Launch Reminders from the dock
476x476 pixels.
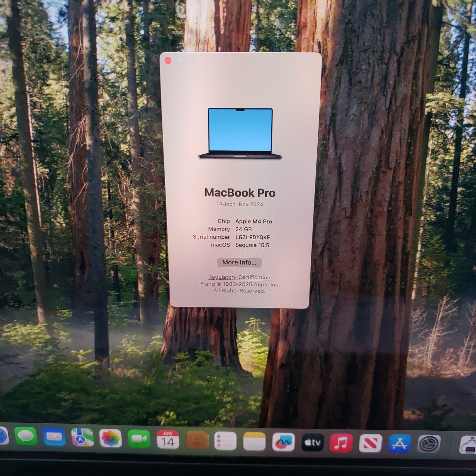pos(225,441)
